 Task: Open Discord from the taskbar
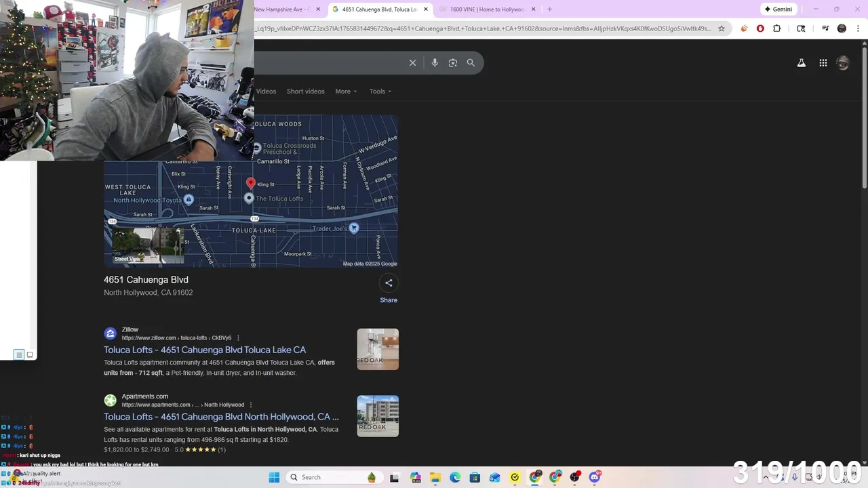595,477
